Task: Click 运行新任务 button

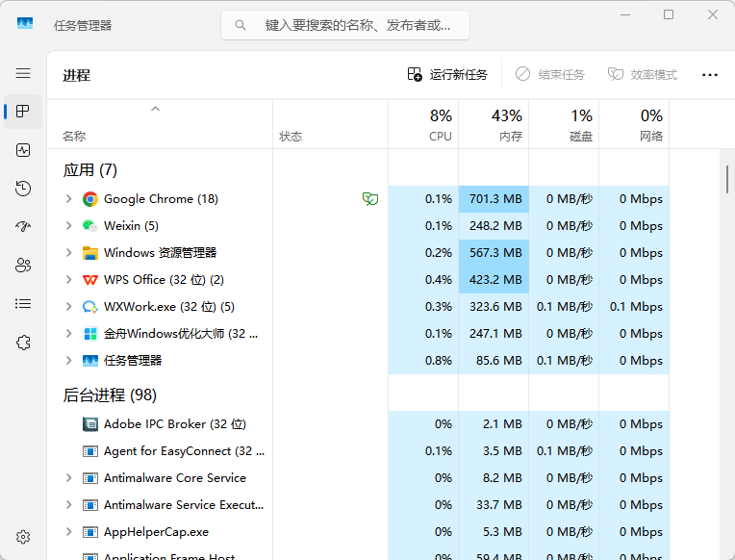Action: (x=447, y=75)
